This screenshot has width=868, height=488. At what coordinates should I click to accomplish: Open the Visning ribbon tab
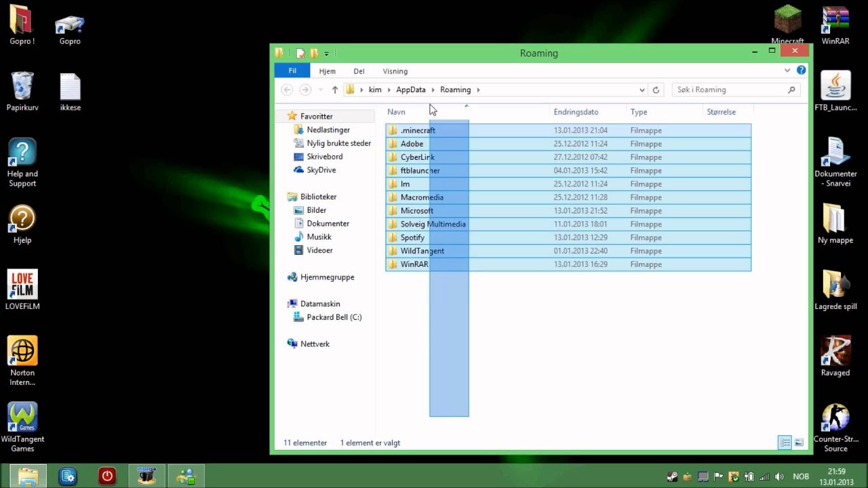click(395, 71)
